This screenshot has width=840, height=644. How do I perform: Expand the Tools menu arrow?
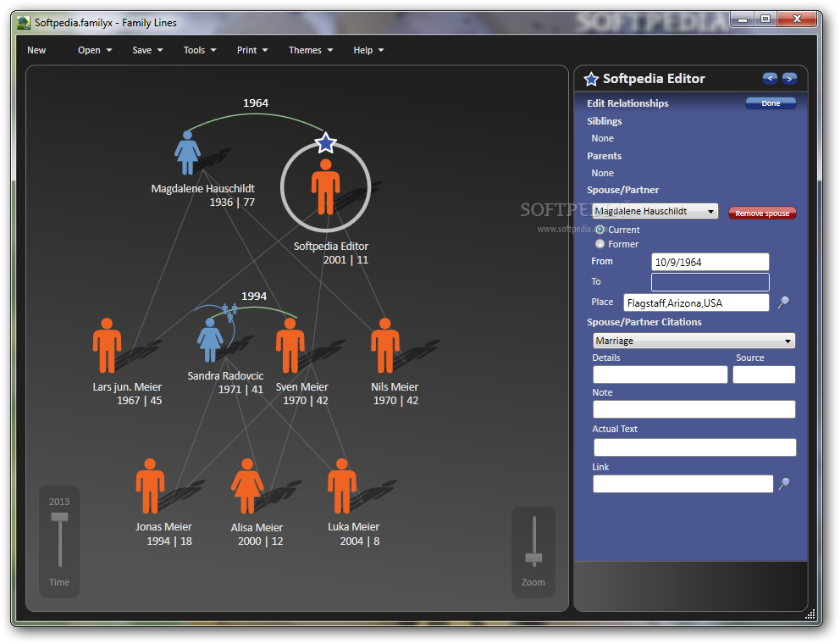213,50
